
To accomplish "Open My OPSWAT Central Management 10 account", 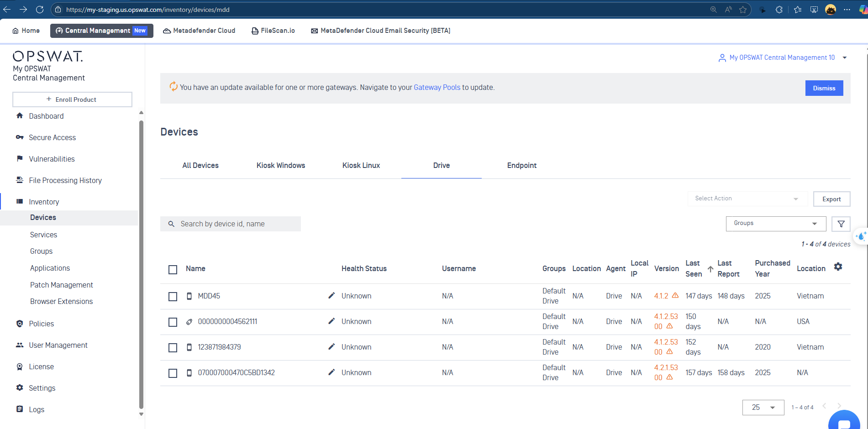I will tap(782, 58).
